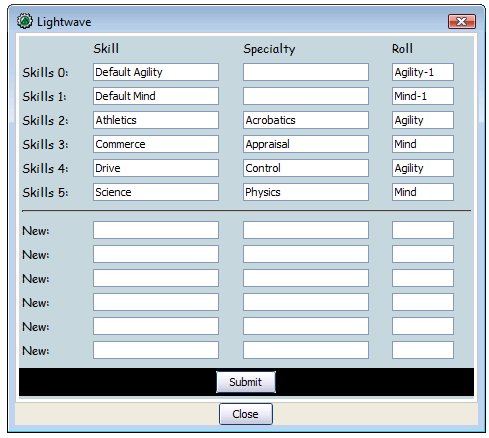Edit the Agility roll field for Skills 4

click(423, 168)
